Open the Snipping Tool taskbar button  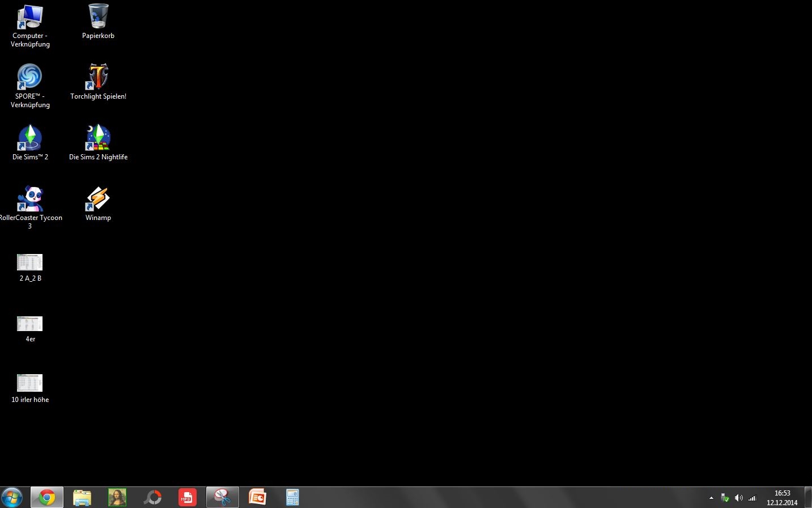[222, 498]
